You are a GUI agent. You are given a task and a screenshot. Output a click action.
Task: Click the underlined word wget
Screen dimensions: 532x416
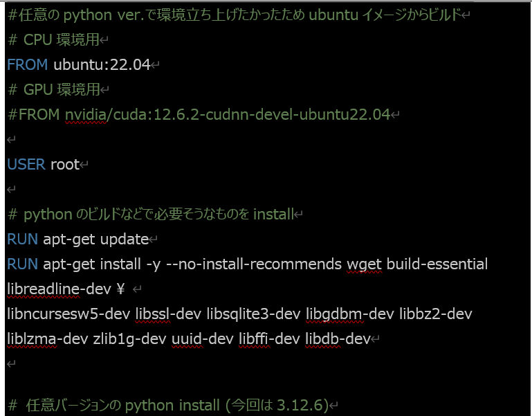click(364, 264)
